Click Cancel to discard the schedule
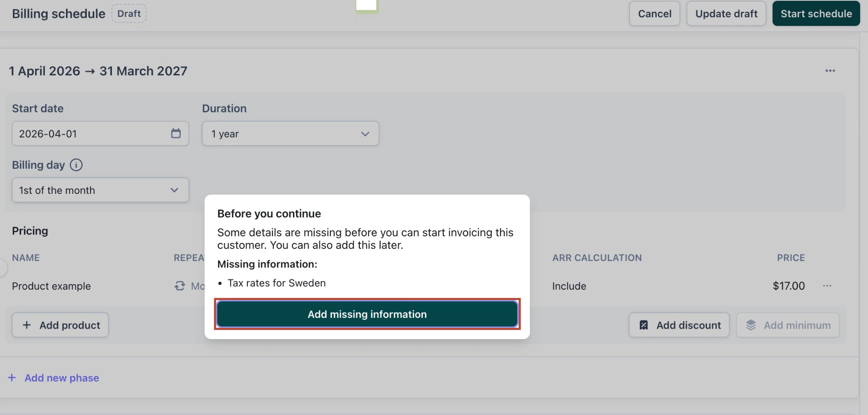 [654, 13]
